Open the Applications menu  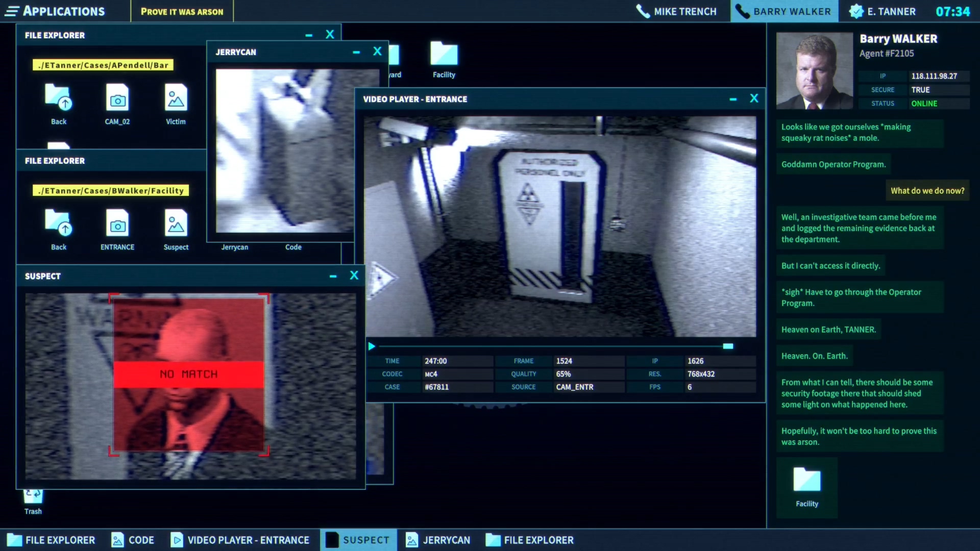55,11
